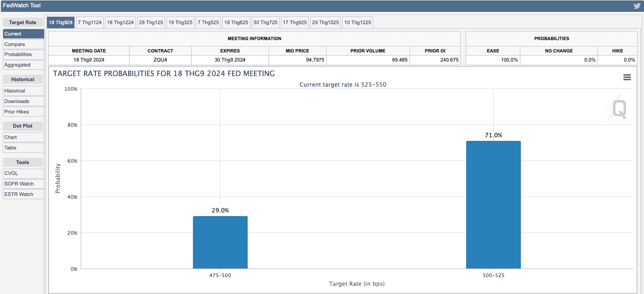Go to the 17 Thg925 meeting tab

pos(294,22)
